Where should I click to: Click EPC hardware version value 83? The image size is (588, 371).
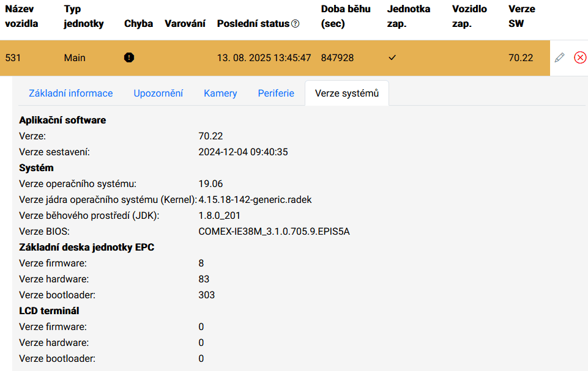click(x=204, y=279)
